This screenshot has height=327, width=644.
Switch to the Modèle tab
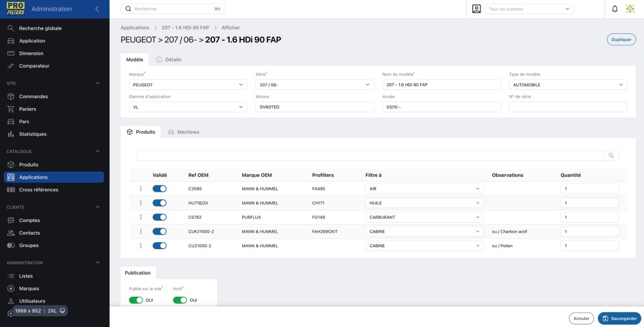(x=135, y=60)
